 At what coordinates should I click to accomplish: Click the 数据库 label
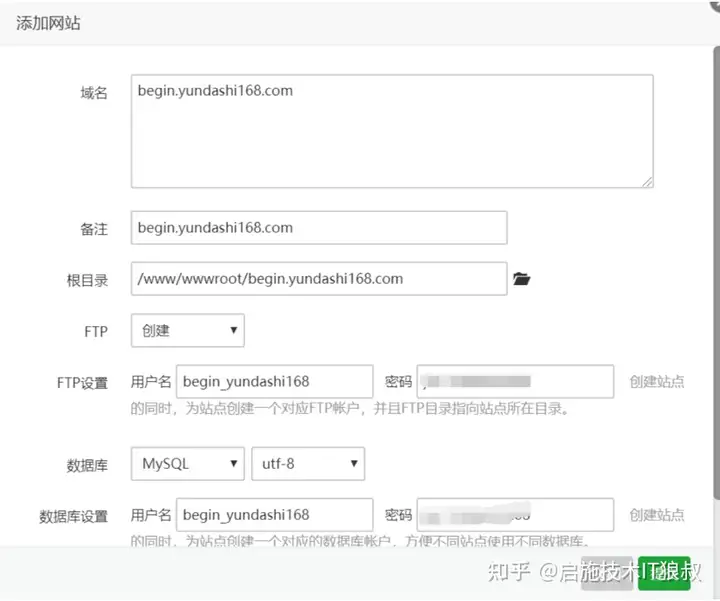[x=87, y=465]
